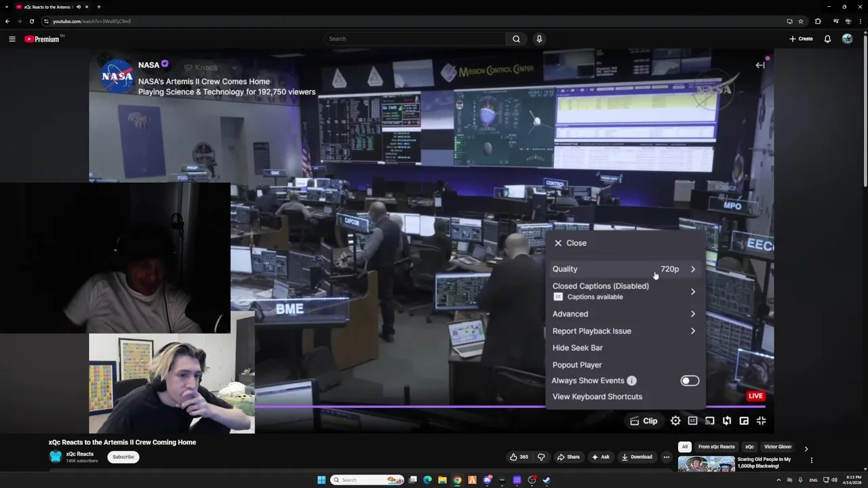Open player settings gear icon

click(x=675, y=421)
